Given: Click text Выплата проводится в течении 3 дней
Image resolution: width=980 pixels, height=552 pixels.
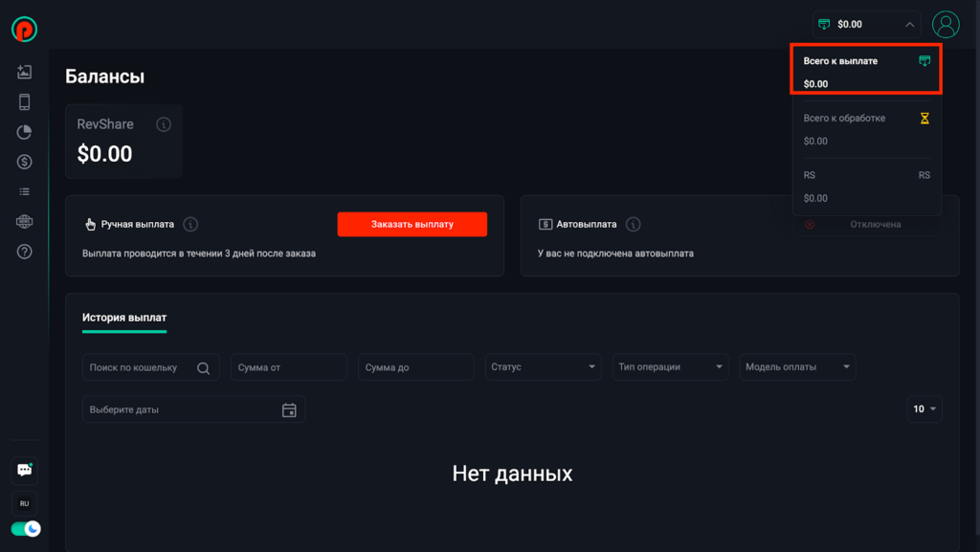Looking at the screenshot, I should [x=199, y=254].
